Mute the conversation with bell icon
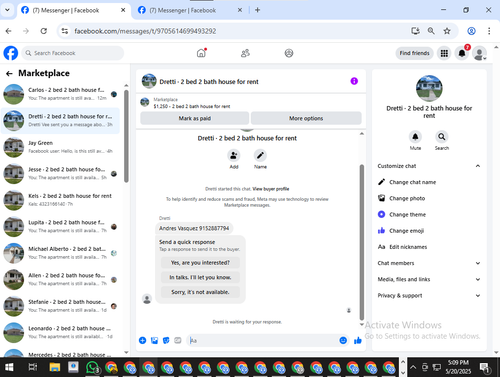500x377 pixels. pos(415,137)
